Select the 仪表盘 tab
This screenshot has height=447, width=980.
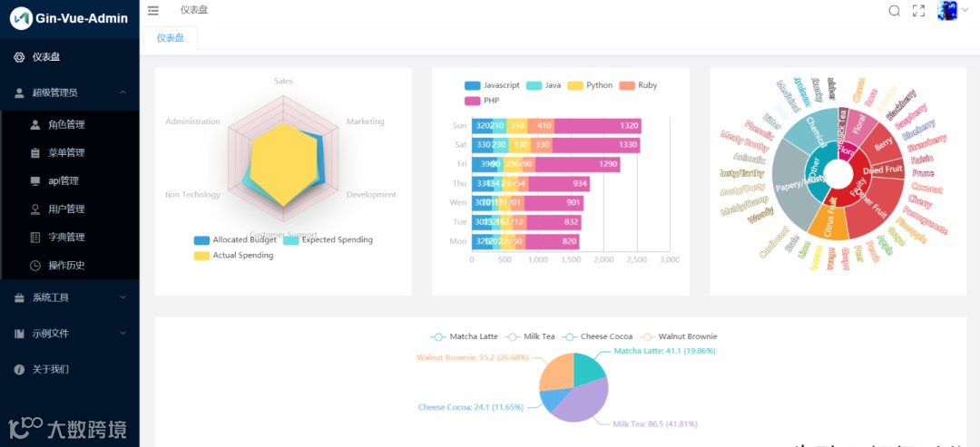[171, 38]
